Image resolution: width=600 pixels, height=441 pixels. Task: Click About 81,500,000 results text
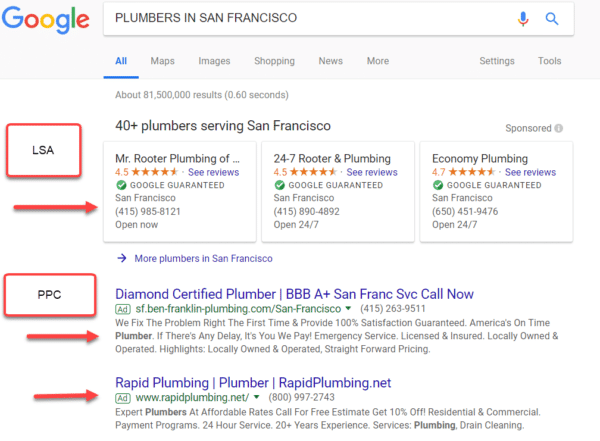point(202,95)
